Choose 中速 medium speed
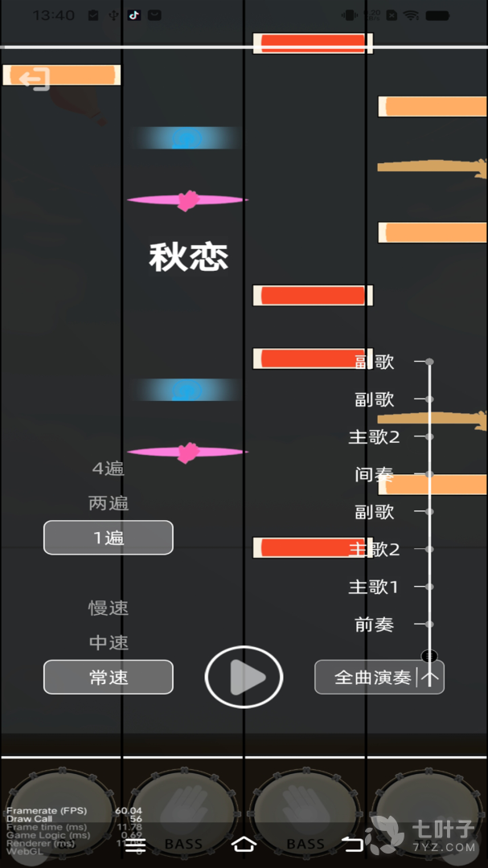Image resolution: width=488 pixels, height=868 pixels. point(109,643)
